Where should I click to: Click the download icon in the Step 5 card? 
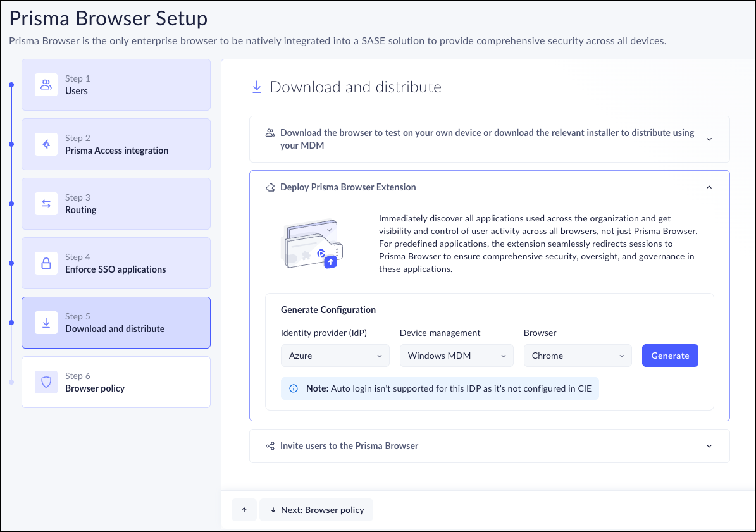46,323
